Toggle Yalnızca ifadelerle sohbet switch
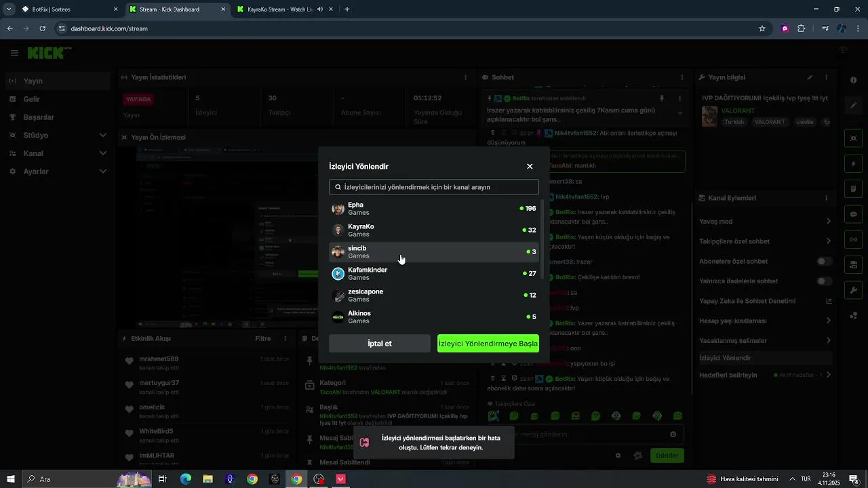The image size is (868, 488). 824,281
